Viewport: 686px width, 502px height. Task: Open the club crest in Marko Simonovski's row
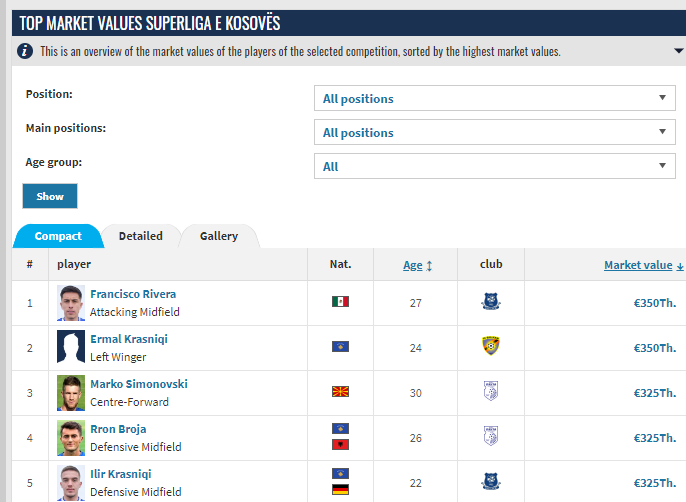[491, 391]
